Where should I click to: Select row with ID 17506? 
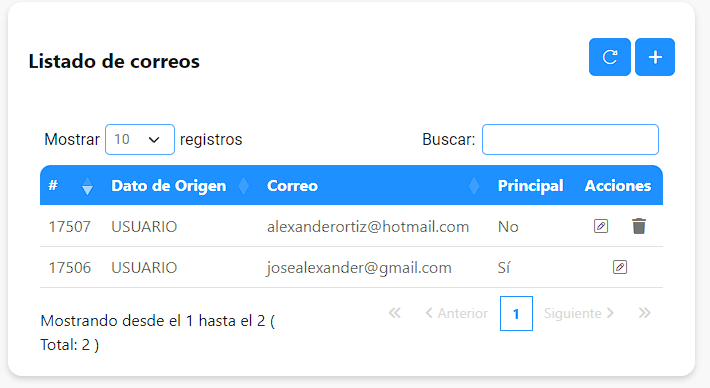[351, 267]
